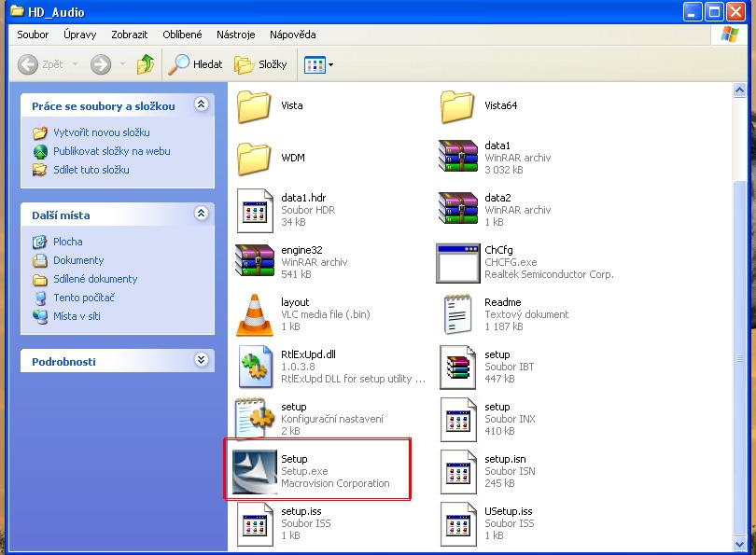Click the USetup.iss file name
756x555 pixels.
click(508, 512)
